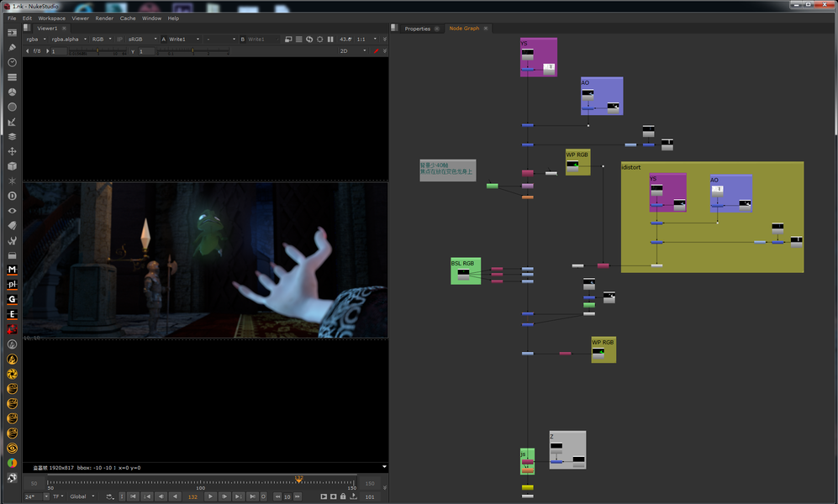Open the RGB display mode dropdown
The width and height of the screenshot is (838, 504).
point(102,39)
